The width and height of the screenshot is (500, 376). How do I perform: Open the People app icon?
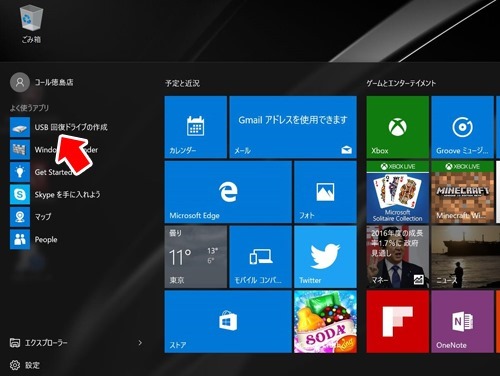pyautogui.click(x=20, y=239)
